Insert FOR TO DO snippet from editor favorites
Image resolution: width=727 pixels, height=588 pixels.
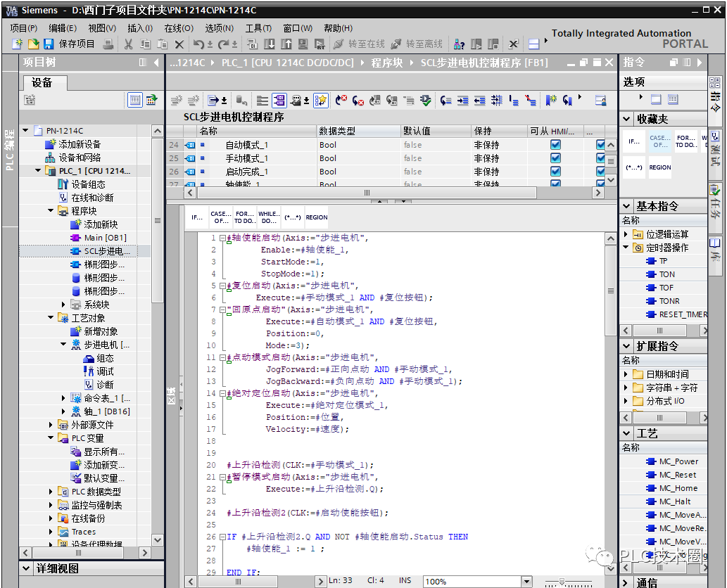(245, 217)
